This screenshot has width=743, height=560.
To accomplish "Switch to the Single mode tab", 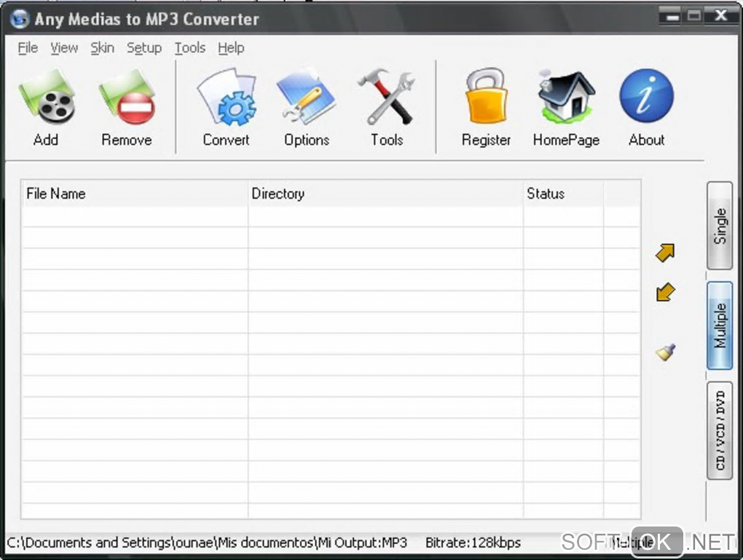I will coord(719,226).
